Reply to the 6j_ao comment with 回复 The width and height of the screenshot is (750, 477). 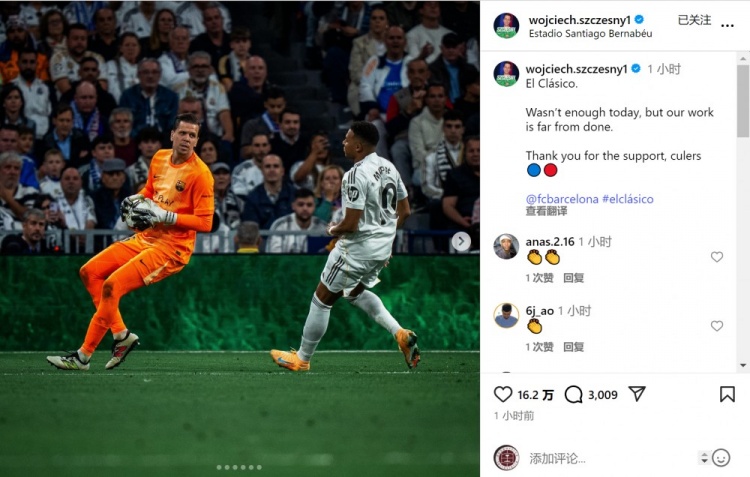click(573, 347)
